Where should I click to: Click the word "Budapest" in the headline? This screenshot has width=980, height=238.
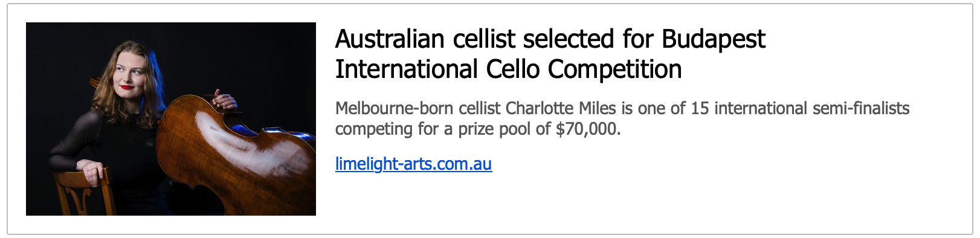[714, 39]
